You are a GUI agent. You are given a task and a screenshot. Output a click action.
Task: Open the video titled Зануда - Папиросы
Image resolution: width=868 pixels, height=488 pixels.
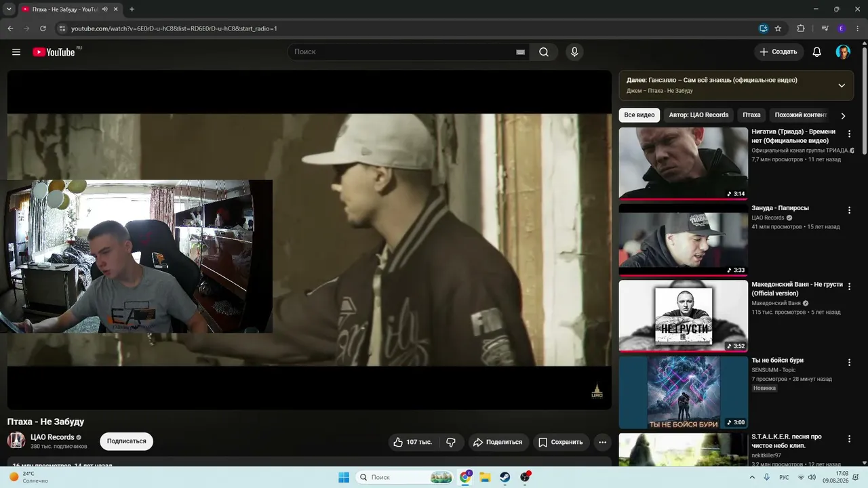780,208
